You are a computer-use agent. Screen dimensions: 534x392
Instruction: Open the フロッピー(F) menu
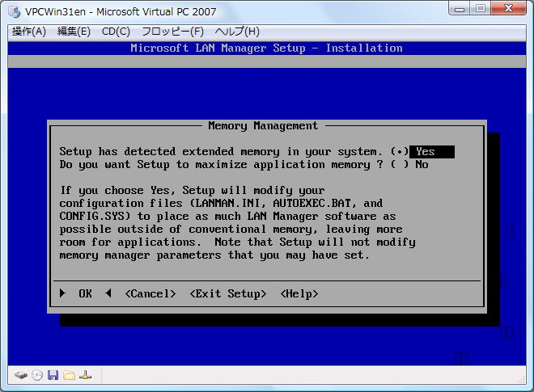pos(172,32)
